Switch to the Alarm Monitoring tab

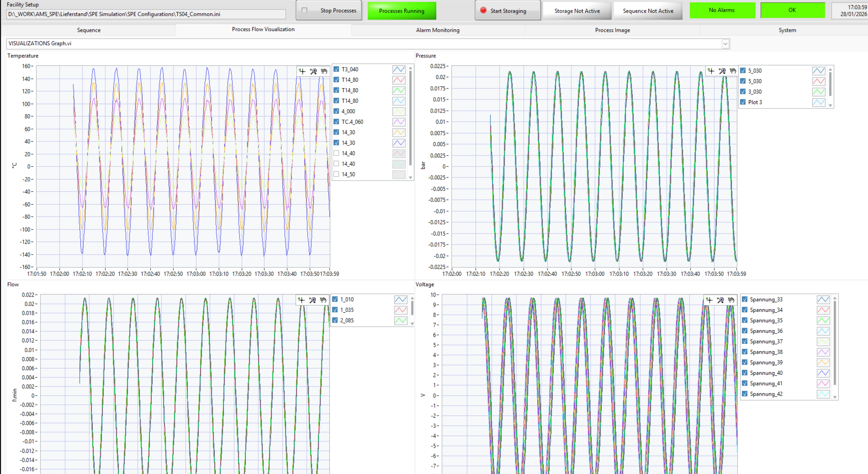coord(437,30)
